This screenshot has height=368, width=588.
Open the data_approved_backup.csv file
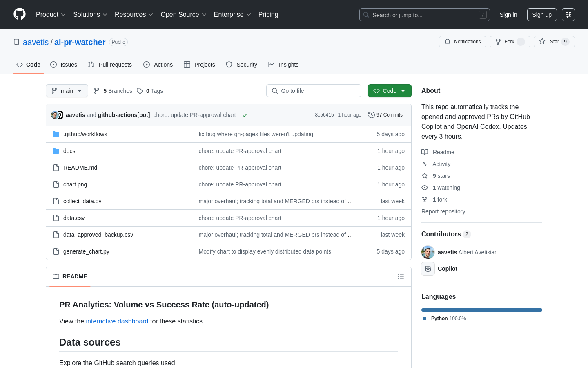click(x=98, y=235)
